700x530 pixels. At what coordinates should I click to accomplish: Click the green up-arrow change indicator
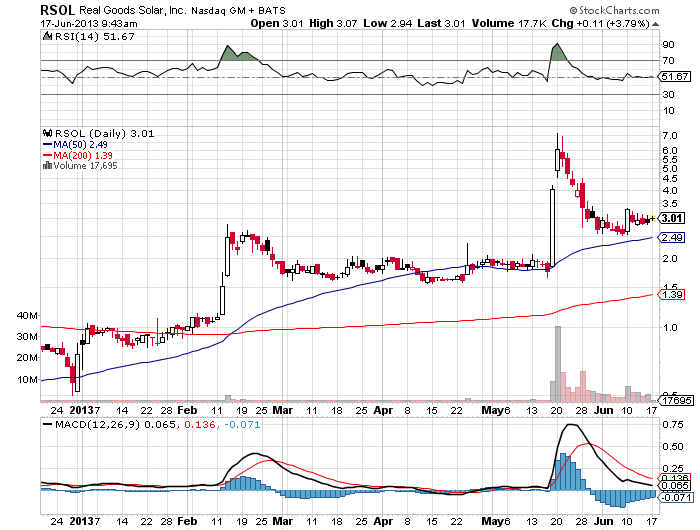pos(655,24)
